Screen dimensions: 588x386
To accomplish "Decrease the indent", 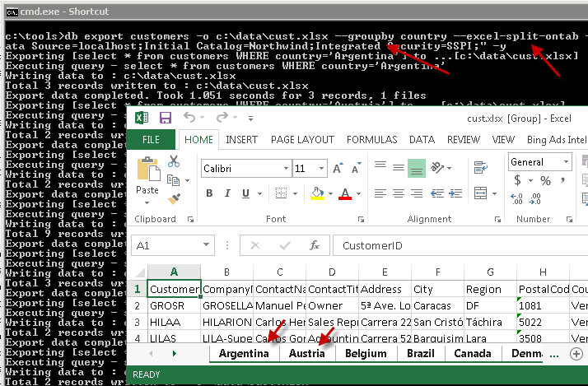I will pos(437,193).
